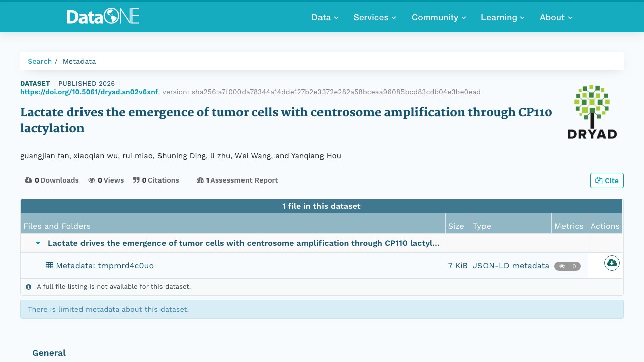Open the Services dropdown menu

tap(375, 17)
